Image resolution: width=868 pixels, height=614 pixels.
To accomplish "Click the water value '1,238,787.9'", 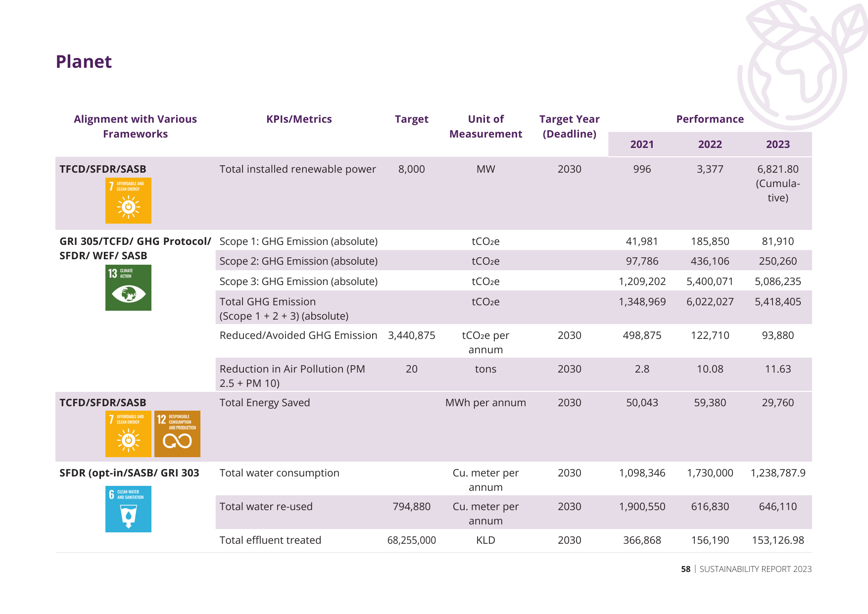I will (x=778, y=473).
